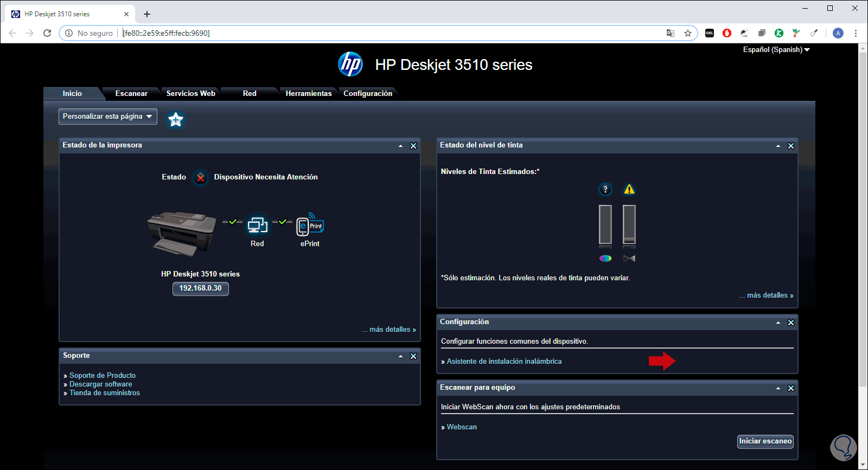This screenshot has height=470, width=868.
Task: Close the Configuración panel
Action: (x=791, y=323)
